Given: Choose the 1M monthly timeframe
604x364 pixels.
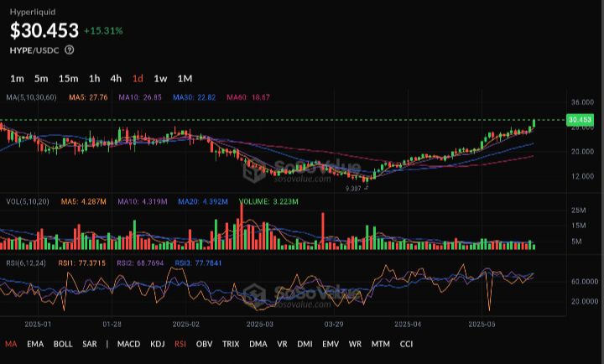Looking at the screenshot, I should 185,79.
